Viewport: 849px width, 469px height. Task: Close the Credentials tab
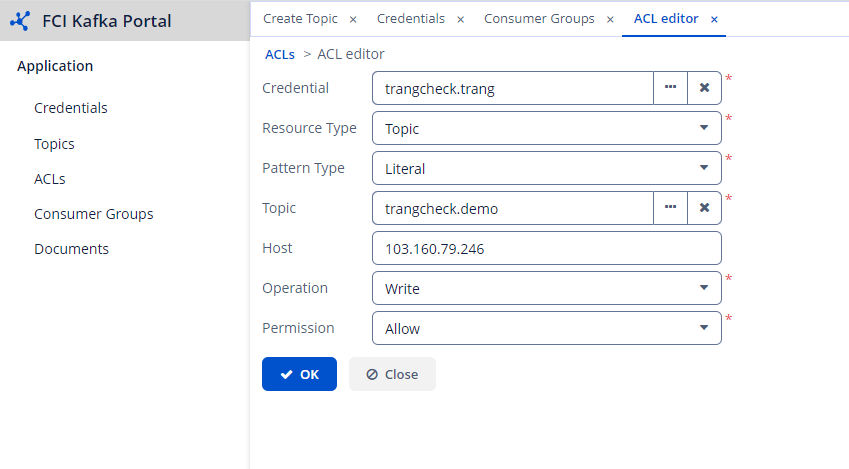pos(460,19)
